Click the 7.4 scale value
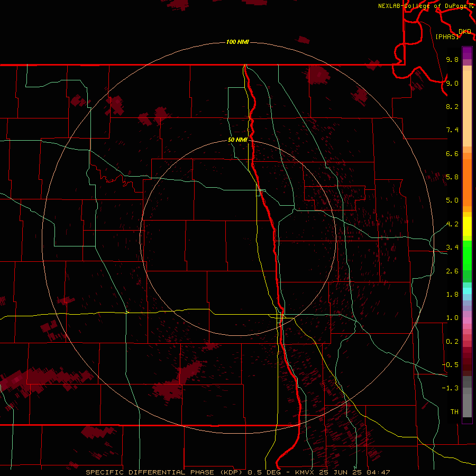Image resolution: width=476 pixels, height=476 pixels. coord(452,130)
